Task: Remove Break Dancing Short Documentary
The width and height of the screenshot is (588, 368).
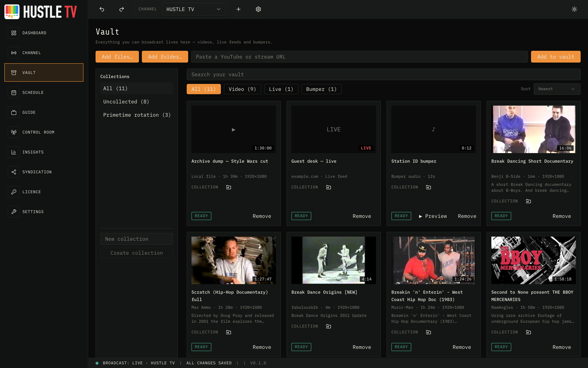Action: (x=562, y=216)
